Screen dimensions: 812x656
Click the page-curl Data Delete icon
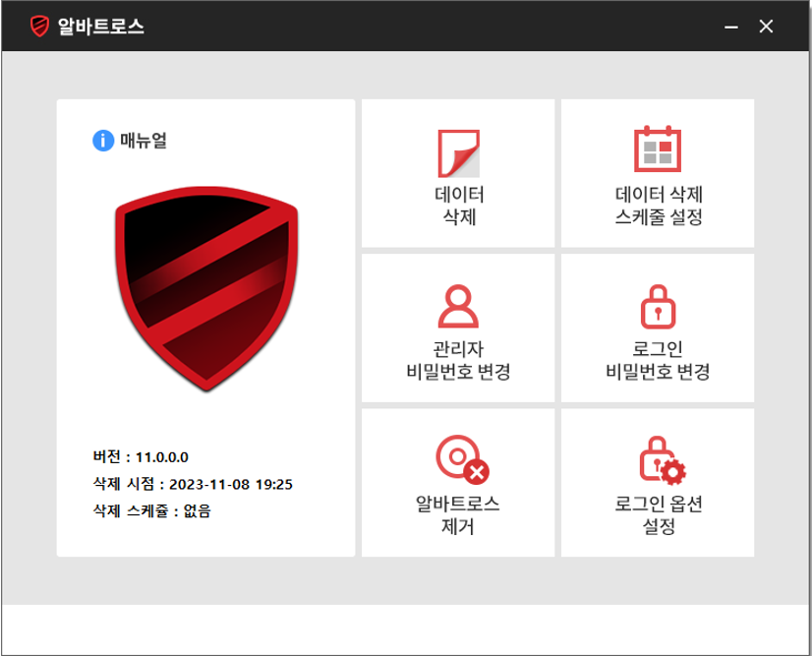pos(458,152)
